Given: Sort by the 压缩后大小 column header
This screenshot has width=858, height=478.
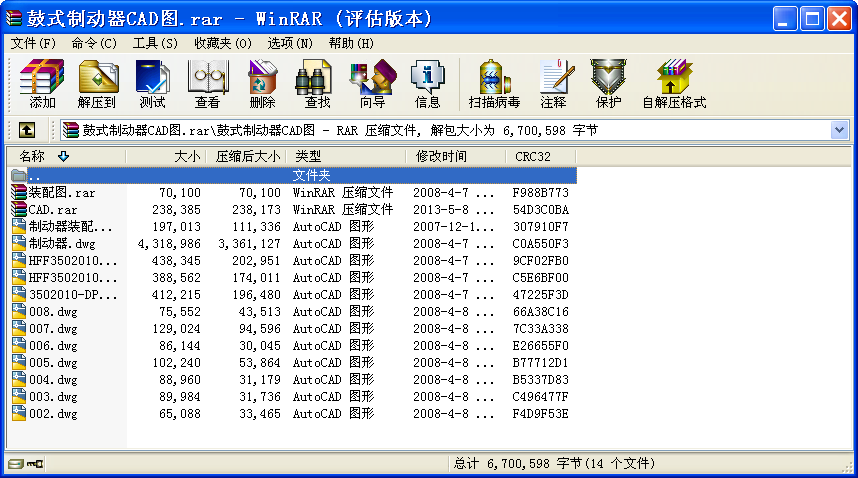Looking at the screenshot, I should 246,156.
